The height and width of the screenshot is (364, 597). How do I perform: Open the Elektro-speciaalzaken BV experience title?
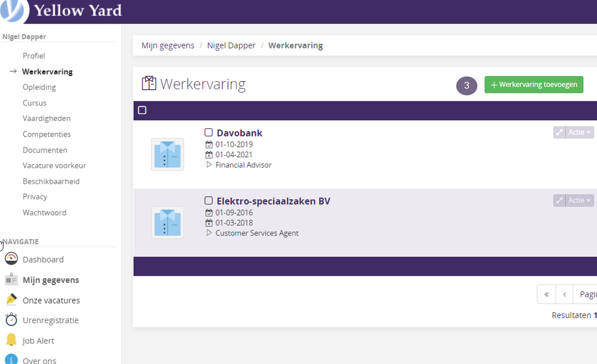click(273, 201)
